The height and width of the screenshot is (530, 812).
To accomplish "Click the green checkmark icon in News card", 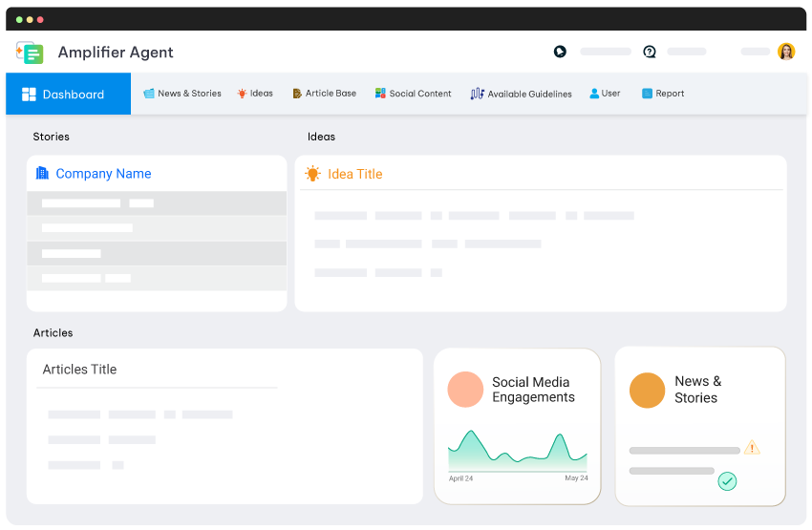I will click(x=727, y=480).
